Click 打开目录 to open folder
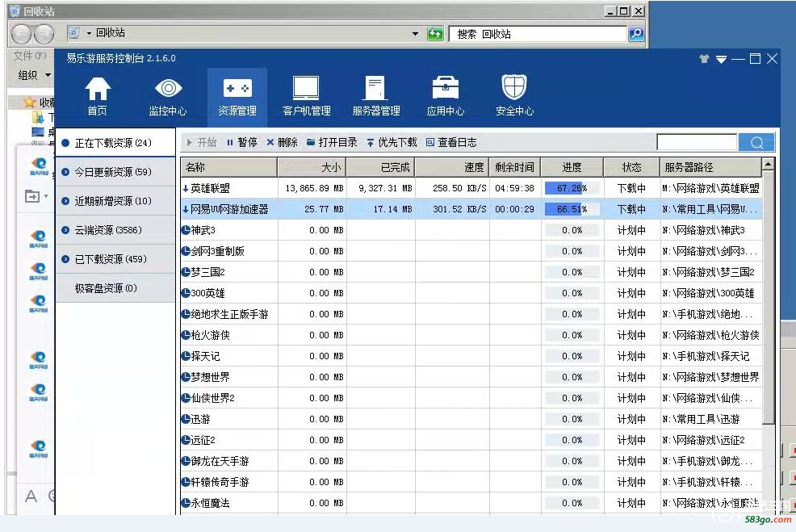 332,143
